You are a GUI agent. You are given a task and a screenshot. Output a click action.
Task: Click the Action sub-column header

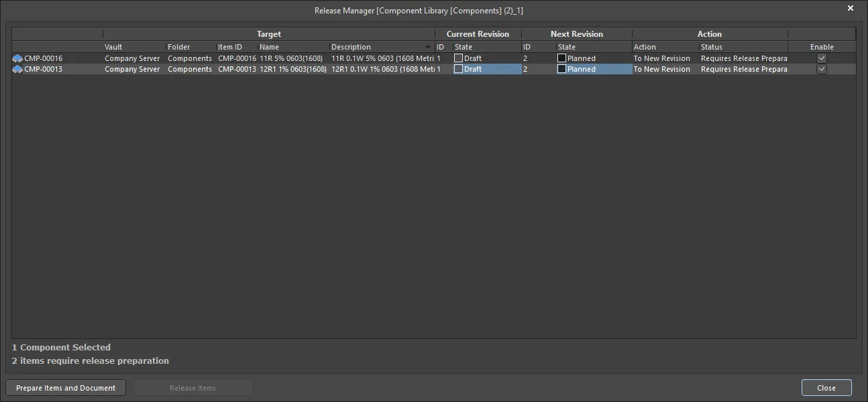click(665, 47)
